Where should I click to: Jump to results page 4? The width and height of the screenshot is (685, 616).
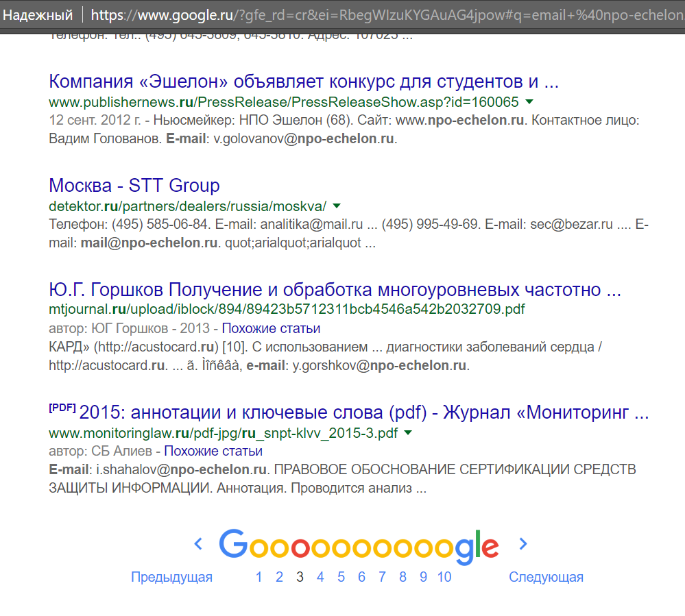(x=320, y=577)
